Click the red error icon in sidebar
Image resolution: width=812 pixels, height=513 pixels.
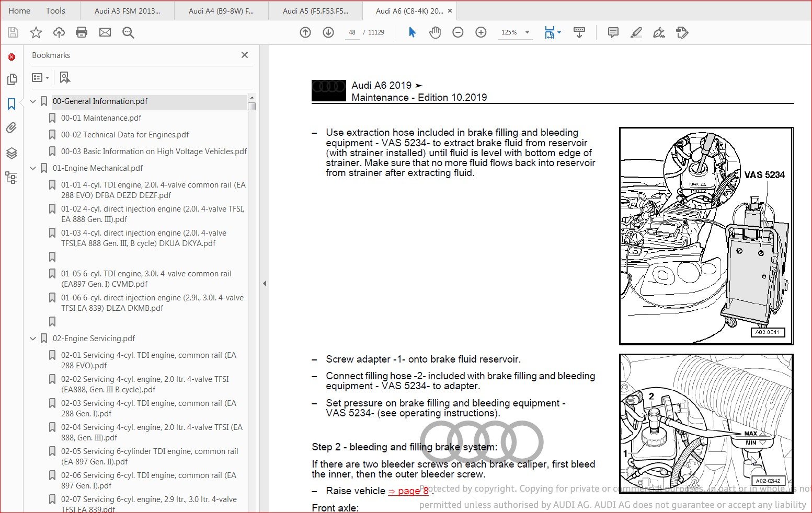12,56
